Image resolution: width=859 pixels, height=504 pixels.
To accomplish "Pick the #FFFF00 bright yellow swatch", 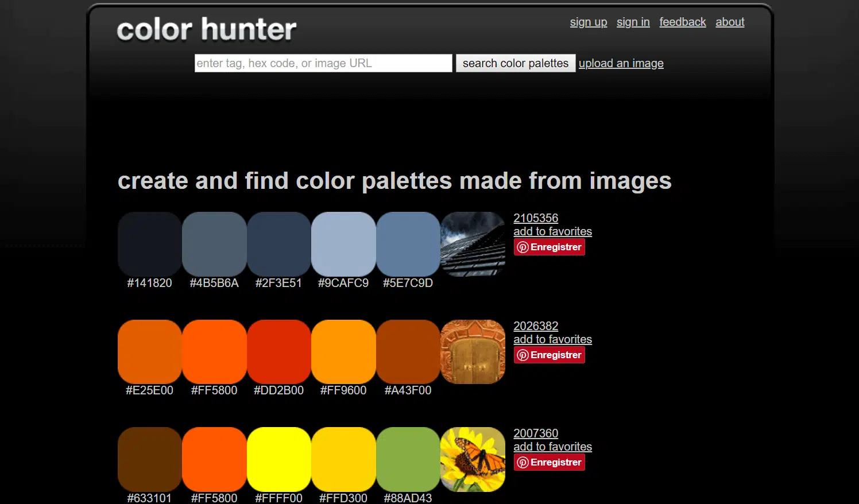I will click(279, 459).
